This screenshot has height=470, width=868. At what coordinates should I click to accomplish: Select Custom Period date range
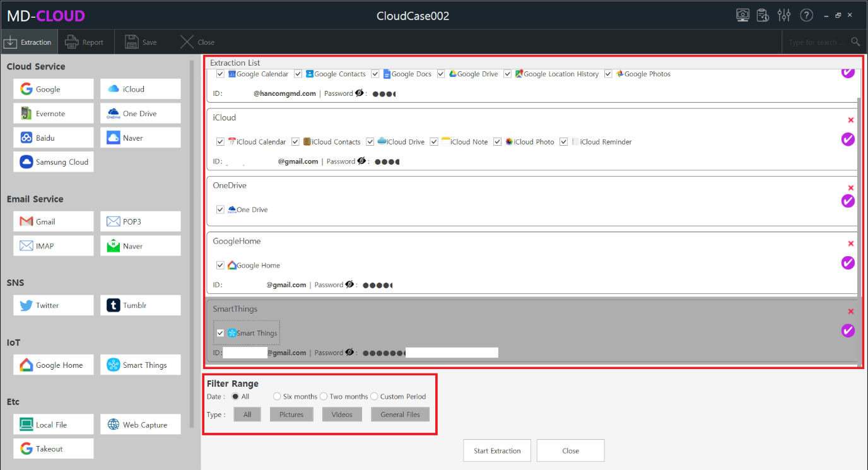click(x=374, y=397)
